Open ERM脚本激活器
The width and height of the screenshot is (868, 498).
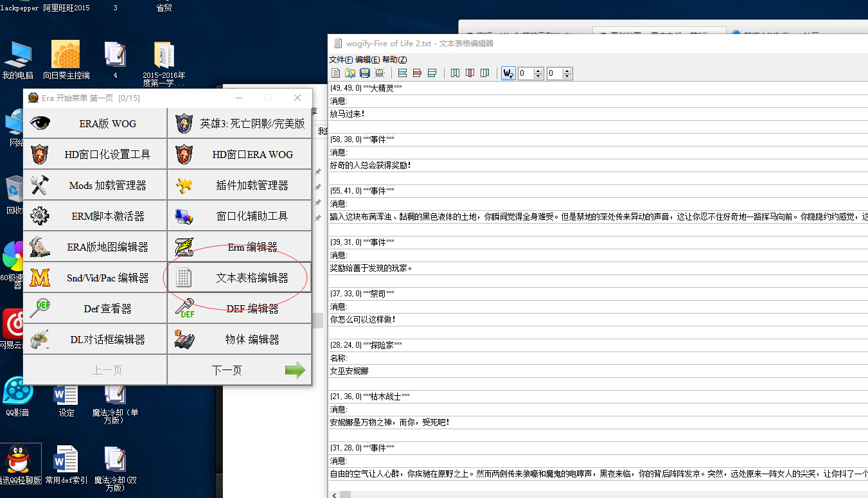tap(95, 216)
